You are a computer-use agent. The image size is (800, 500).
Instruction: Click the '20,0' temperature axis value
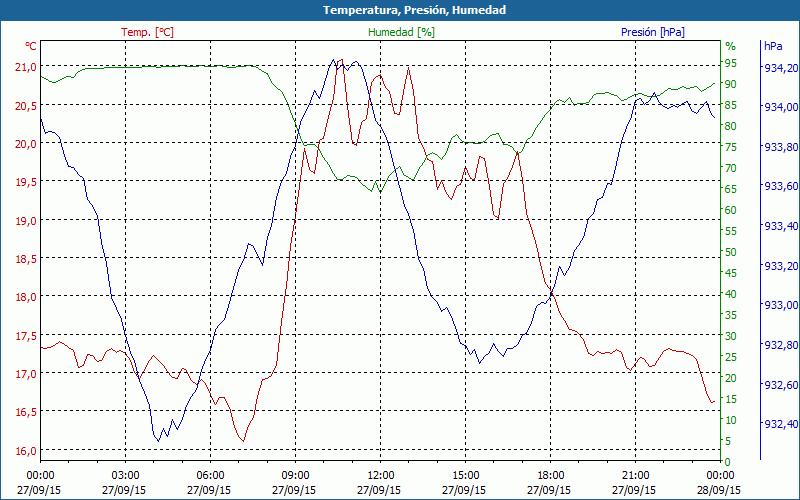26,144
